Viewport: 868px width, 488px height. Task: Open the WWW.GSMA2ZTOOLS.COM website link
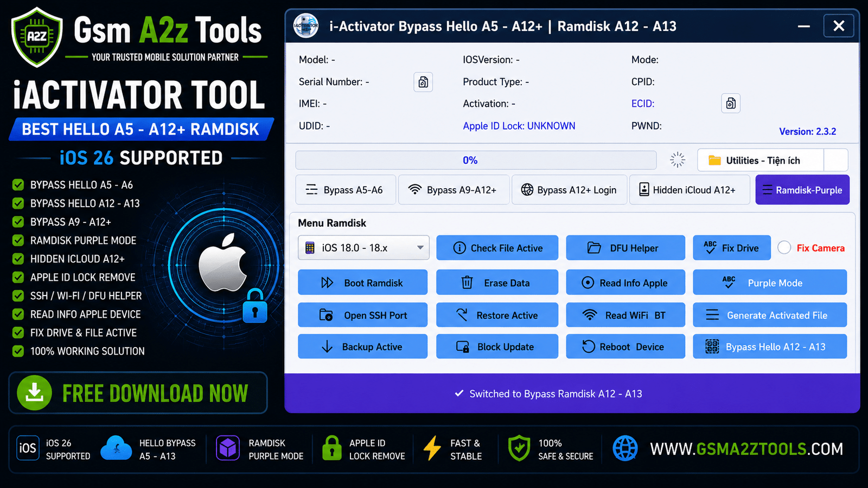746,449
